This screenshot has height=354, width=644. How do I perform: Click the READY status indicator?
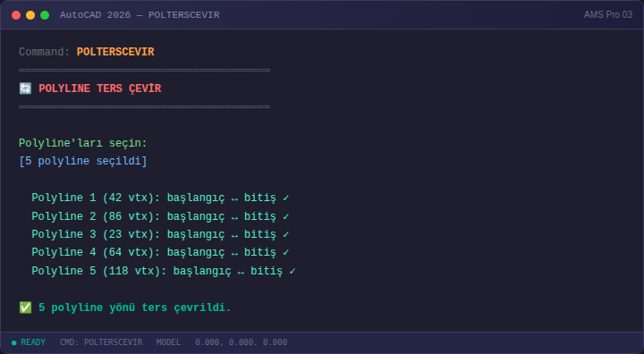coord(29,342)
